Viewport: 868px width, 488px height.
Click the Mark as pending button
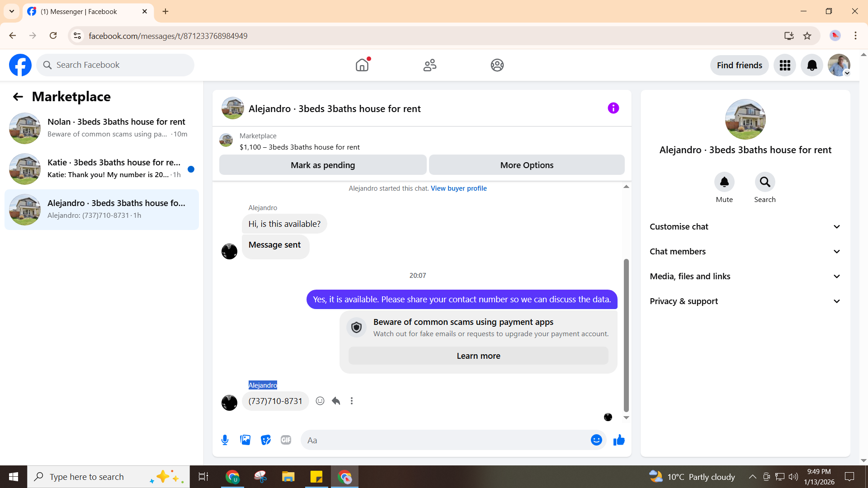coord(323,165)
